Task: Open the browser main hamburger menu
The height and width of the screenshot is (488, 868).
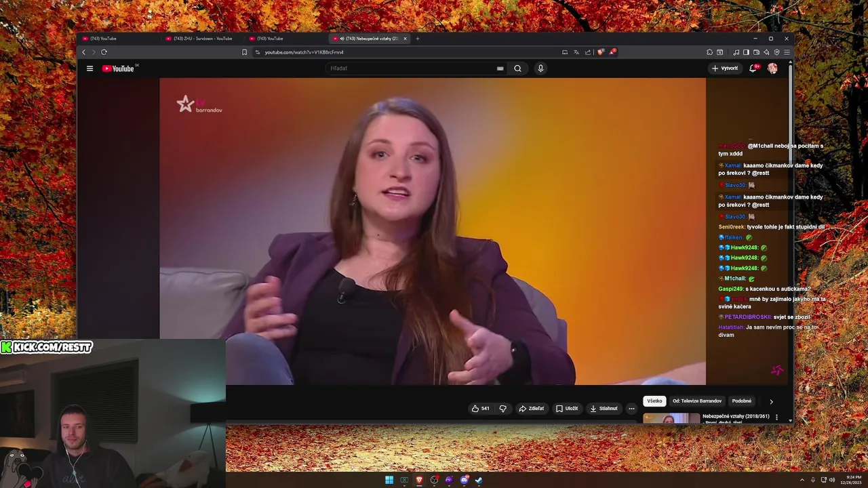Action: pos(787,52)
